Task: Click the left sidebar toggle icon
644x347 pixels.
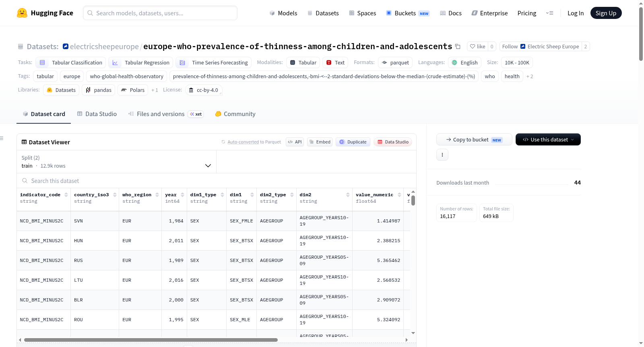Action: coord(2,138)
